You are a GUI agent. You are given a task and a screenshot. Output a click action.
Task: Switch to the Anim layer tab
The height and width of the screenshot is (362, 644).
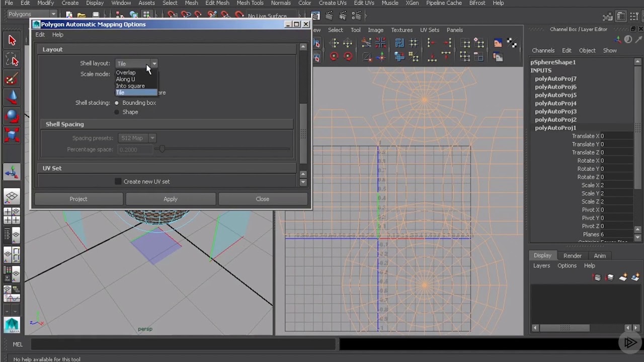[x=600, y=255]
